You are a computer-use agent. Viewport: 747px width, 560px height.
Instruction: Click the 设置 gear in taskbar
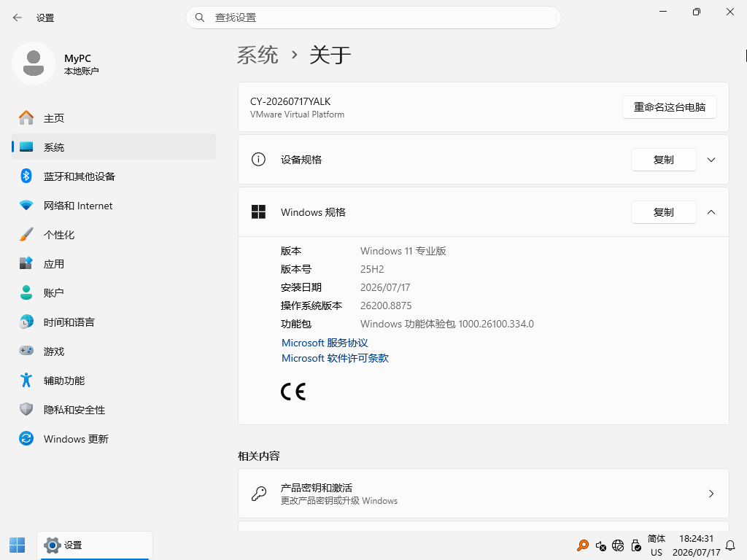[x=52, y=545]
